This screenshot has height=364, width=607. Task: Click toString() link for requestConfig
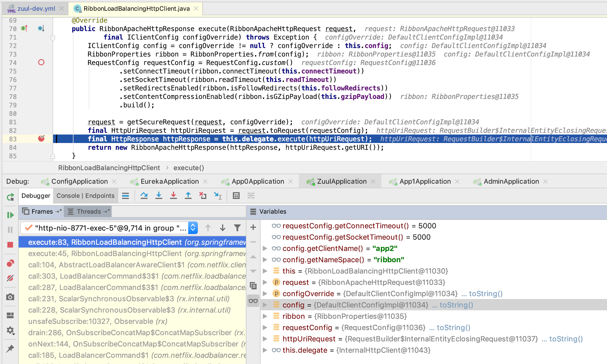(453, 328)
